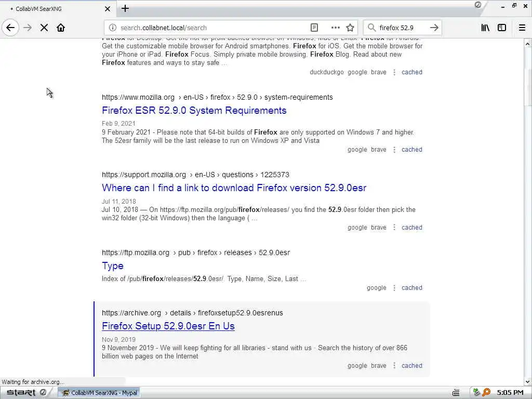This screenshot has width=532, height=399.
Task: Click the taskbar clock 5:05 PM
Action: (510, 393)
